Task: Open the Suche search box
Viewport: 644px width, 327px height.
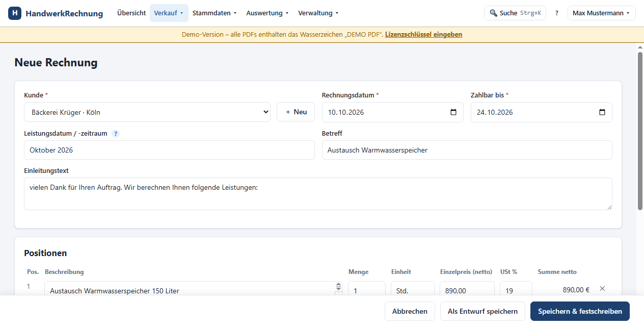Action: (x=515, y=13)
